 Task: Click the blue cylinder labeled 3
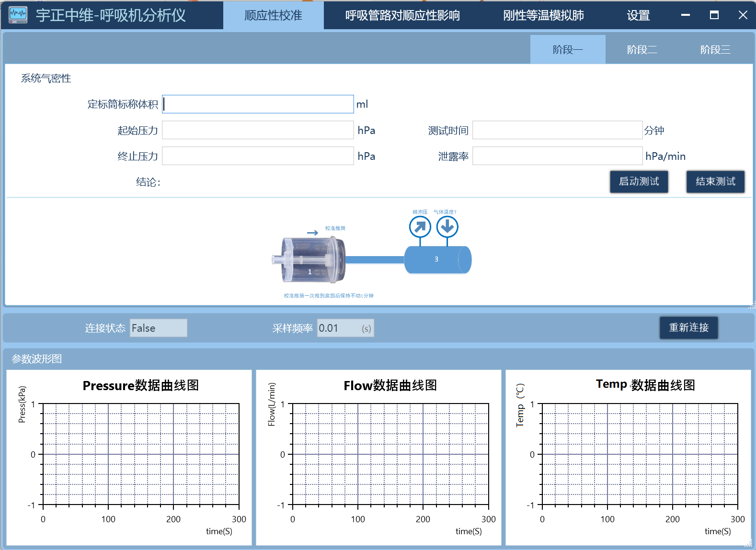(437, 259)
